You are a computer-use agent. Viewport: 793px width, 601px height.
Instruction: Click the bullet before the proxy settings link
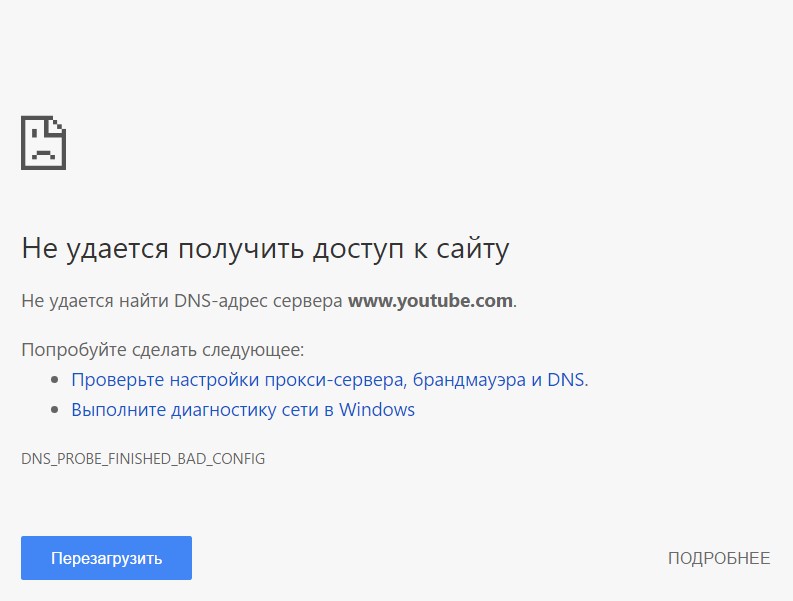coord(55,379)
